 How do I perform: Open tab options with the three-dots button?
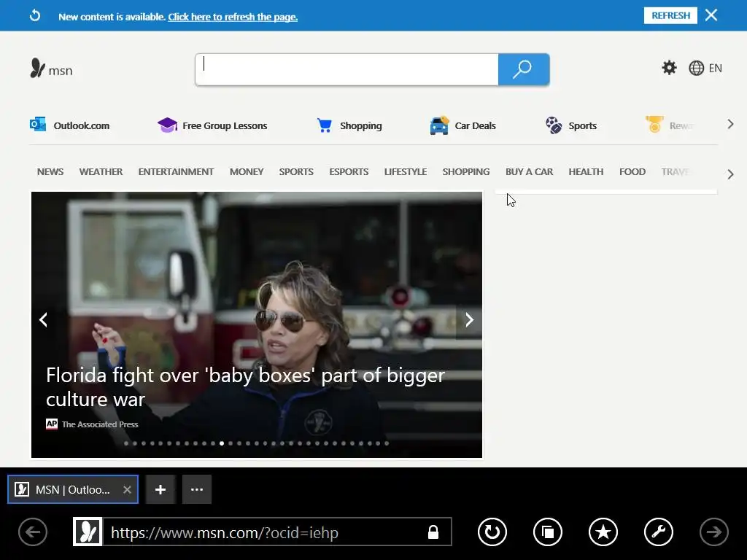(x=197, y=489)
